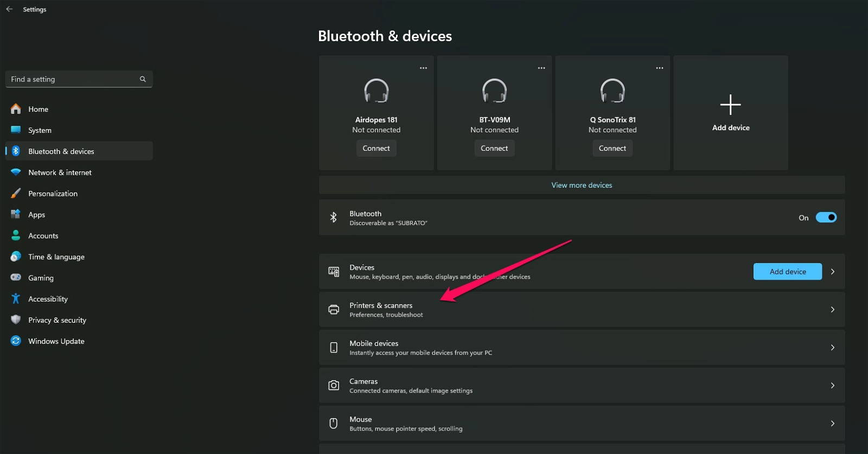Screen dimensions: 868x454
Task: Click the search magnifier icon
Action: tap(143, 79)
